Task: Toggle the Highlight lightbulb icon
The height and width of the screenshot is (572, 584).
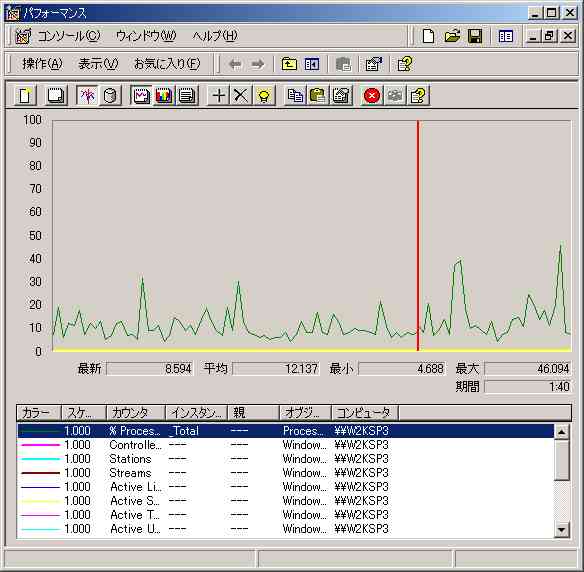Action: click(x=264, y=95)
